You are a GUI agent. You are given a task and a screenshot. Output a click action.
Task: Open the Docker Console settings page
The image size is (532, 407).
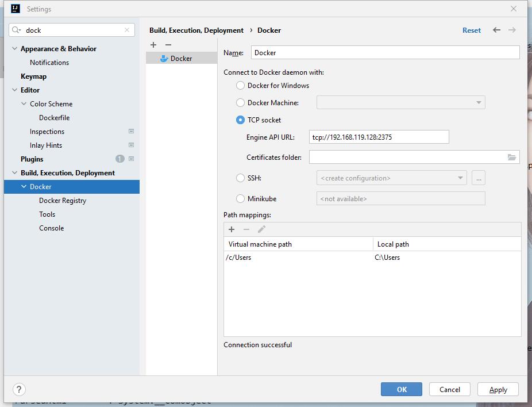(51, 228)
